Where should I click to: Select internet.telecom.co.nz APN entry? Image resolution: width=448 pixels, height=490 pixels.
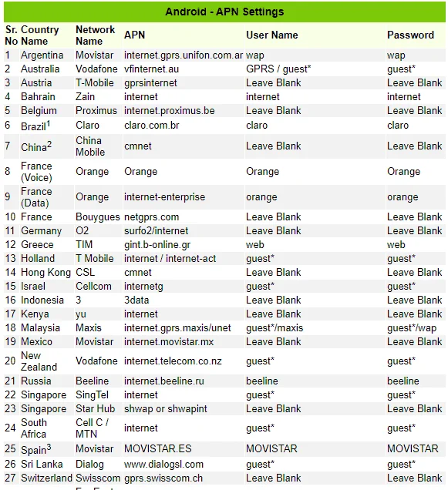173,361
